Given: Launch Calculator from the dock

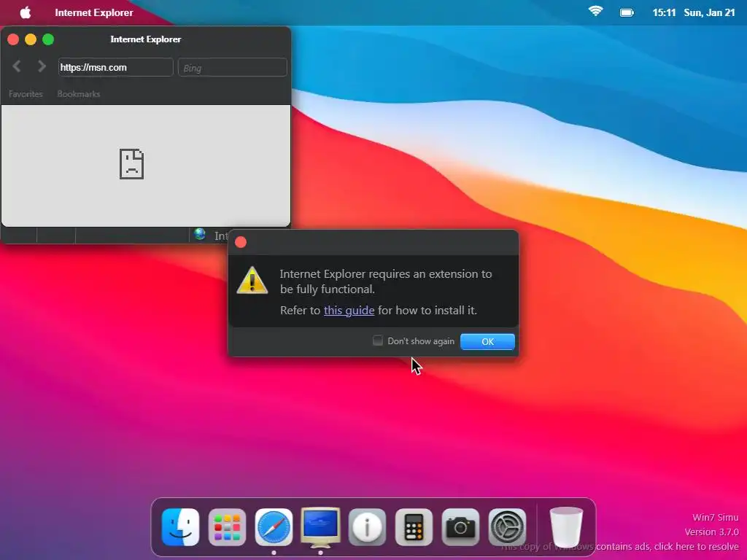Looking at the screenshot, I should (x=414, y=527).
